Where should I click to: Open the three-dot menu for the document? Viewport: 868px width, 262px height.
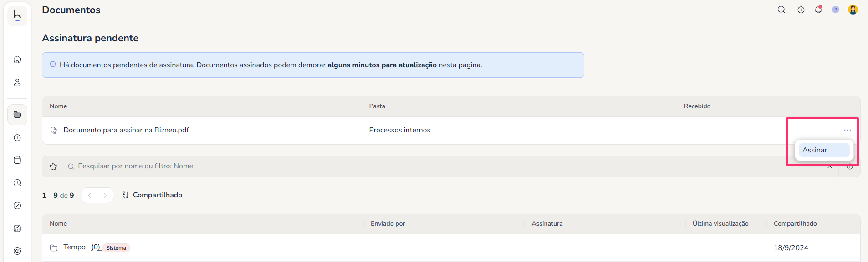(x=847, y=130)
